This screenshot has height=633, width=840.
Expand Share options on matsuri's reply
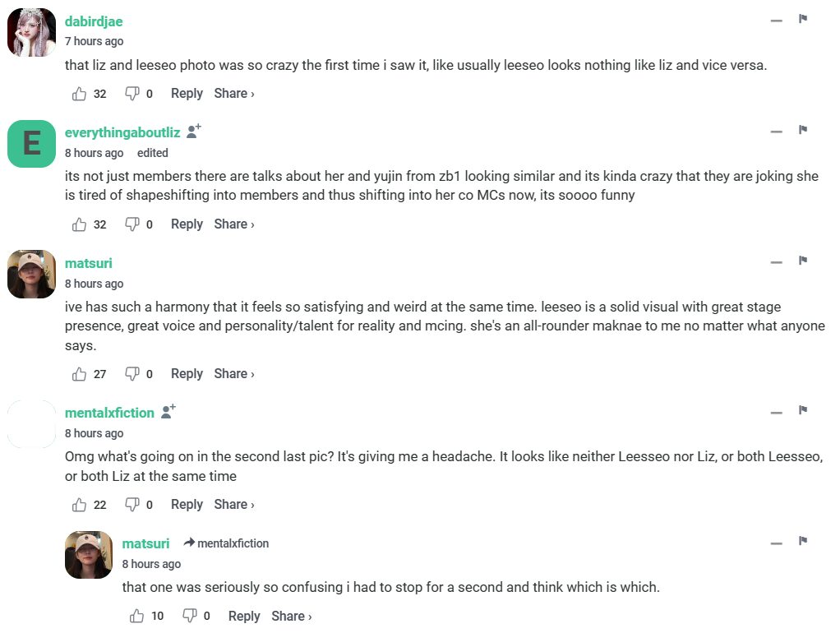pos(291,616)
